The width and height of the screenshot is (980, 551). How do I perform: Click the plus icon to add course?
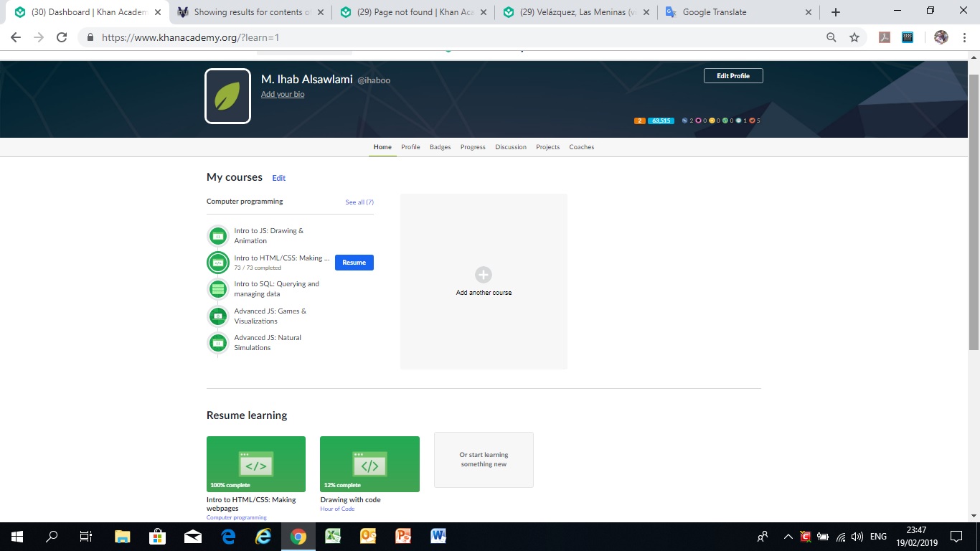(x=484, y=275)
